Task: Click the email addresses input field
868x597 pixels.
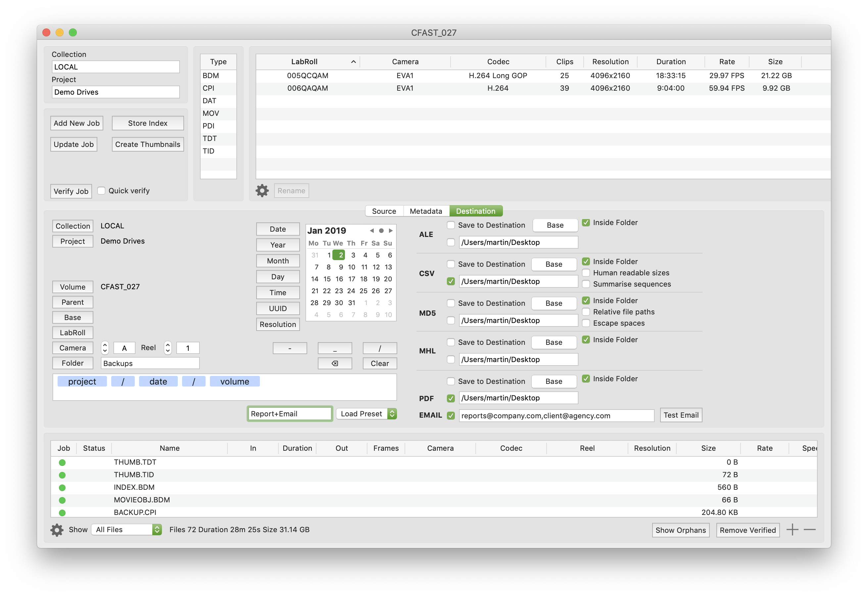Action: point(556,416)
